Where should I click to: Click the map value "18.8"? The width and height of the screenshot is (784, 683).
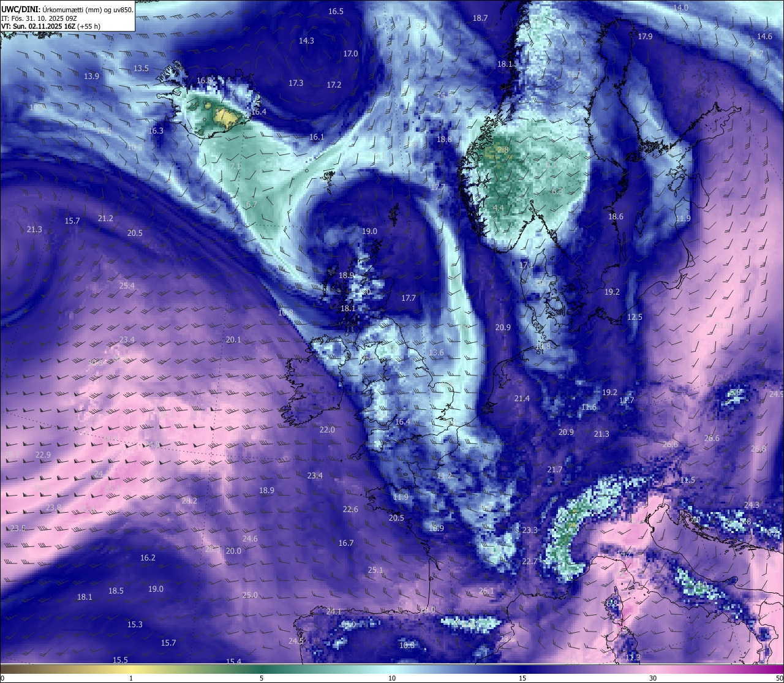coord(444,140)
